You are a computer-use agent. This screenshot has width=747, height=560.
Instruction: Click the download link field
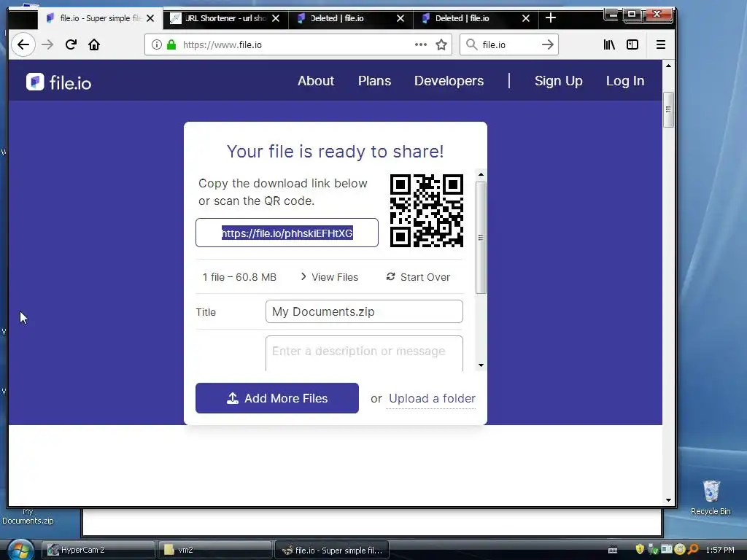click(287, 233)
